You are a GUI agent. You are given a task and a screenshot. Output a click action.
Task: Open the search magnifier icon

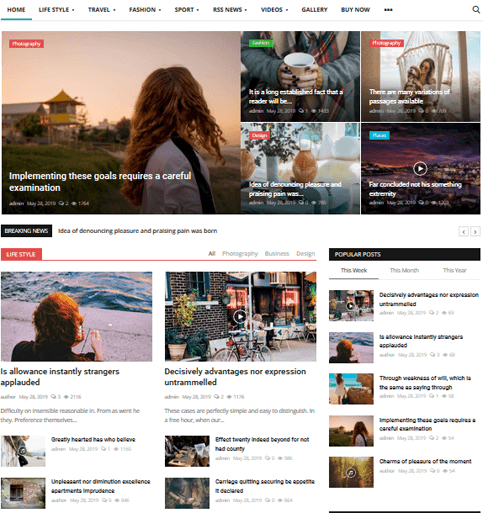[x=476, y=10]
